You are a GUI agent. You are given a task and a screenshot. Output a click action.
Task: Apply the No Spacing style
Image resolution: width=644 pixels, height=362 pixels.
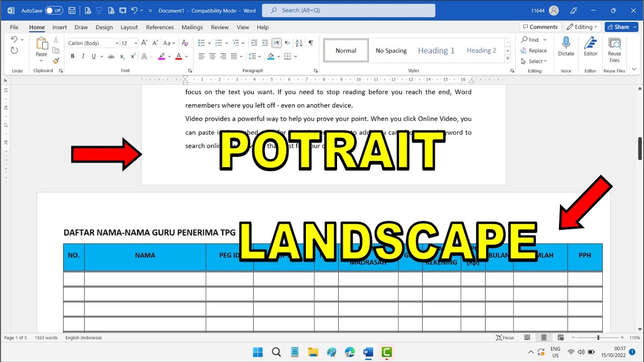click(x=391, y=50)
